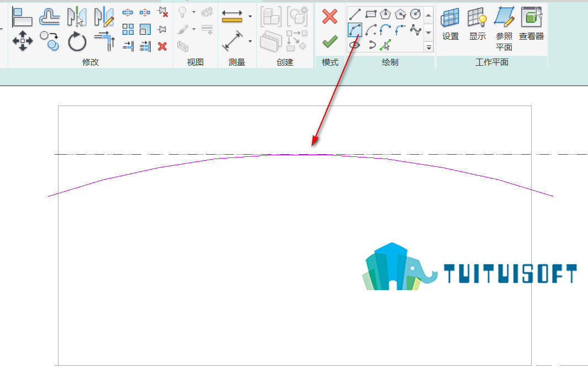Viewport: 588px width, 379px height.
Task: Choose Mirror – Pick Axis tool
Action: (77, 17)
